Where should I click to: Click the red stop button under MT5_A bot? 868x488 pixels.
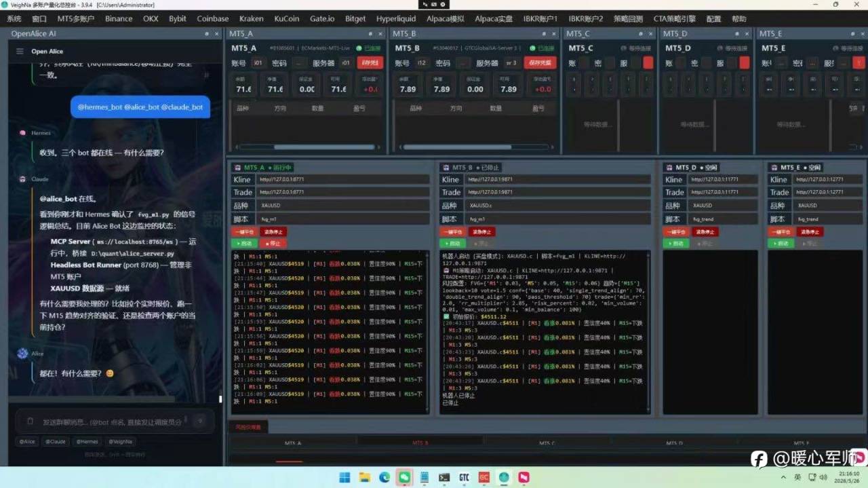273,243
